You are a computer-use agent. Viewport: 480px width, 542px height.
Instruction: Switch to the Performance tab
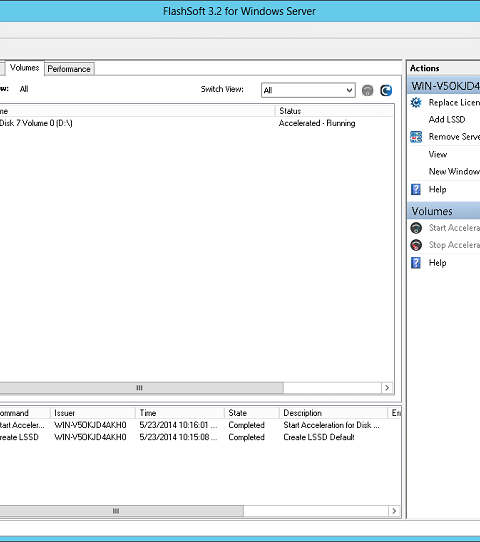[69, 69]
